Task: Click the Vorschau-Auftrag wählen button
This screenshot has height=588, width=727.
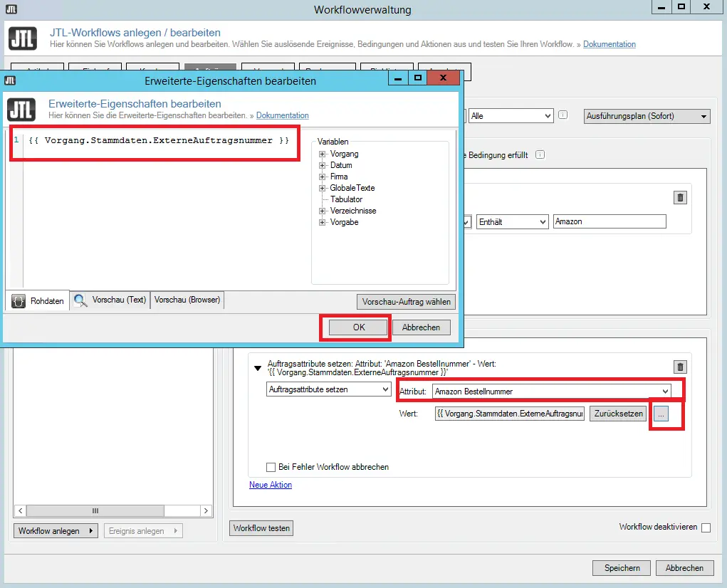Action: point(406,302)
